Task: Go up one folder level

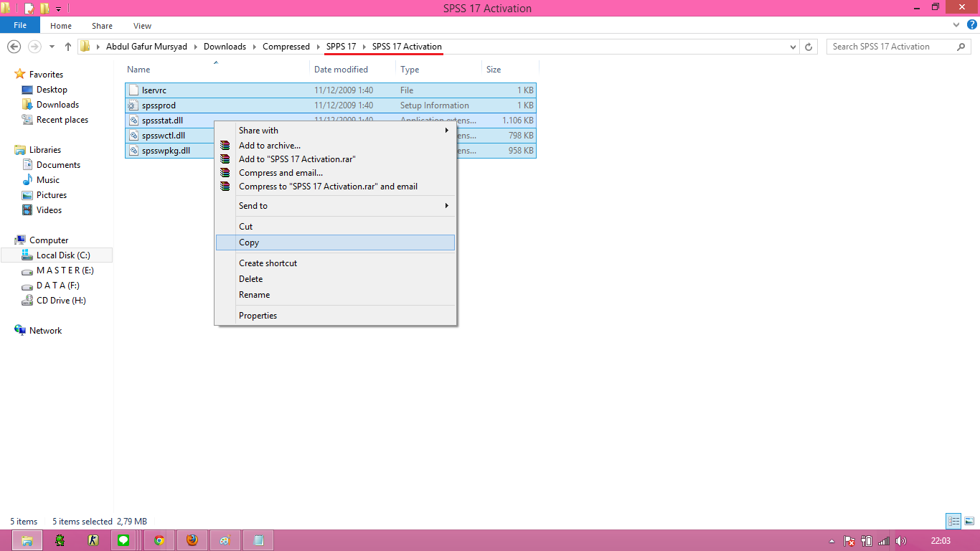Action: 68,47
